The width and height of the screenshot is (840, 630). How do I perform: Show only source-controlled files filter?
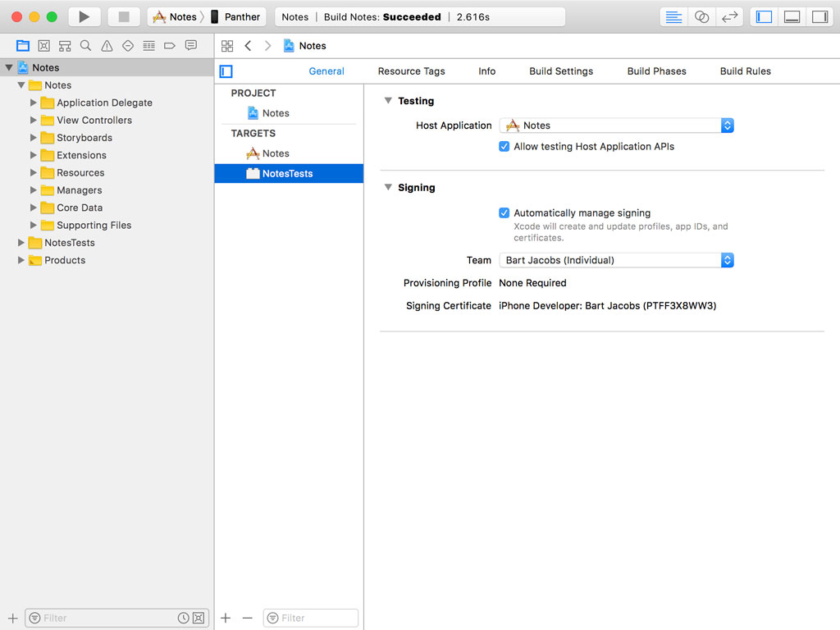click(x=199, y=618)
